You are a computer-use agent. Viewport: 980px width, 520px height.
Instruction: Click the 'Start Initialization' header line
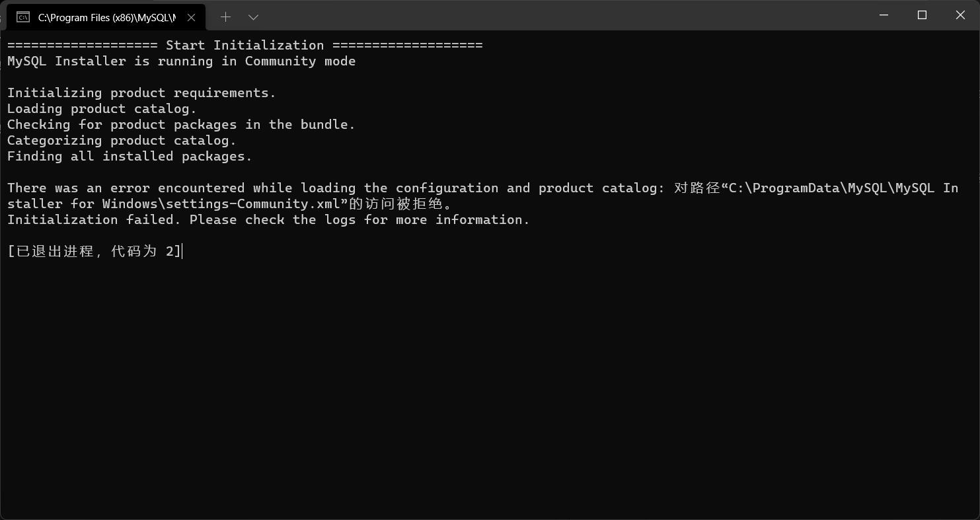coord(245,45)
